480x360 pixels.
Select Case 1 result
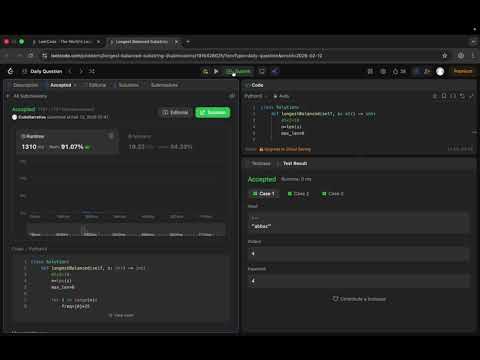[263, 194]
